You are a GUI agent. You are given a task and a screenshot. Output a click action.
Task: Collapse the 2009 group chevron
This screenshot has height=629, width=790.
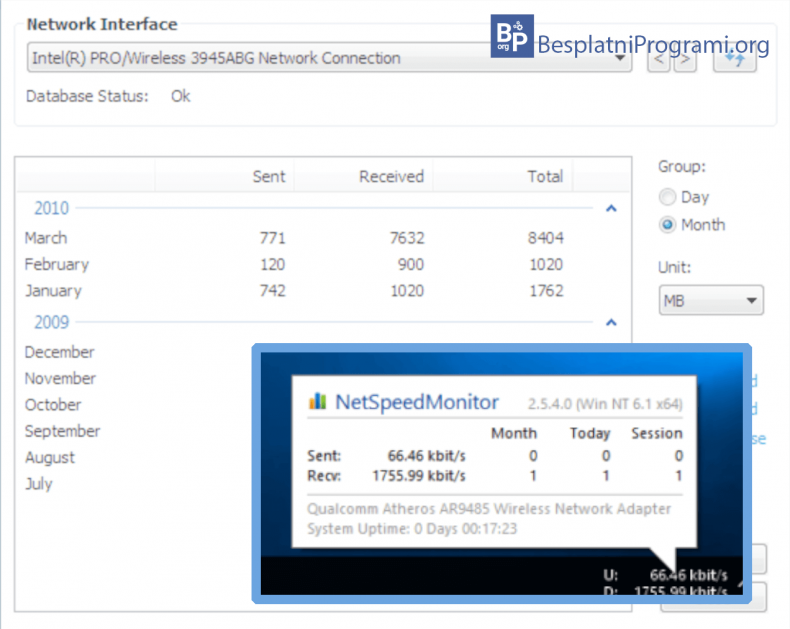[611, 322]
